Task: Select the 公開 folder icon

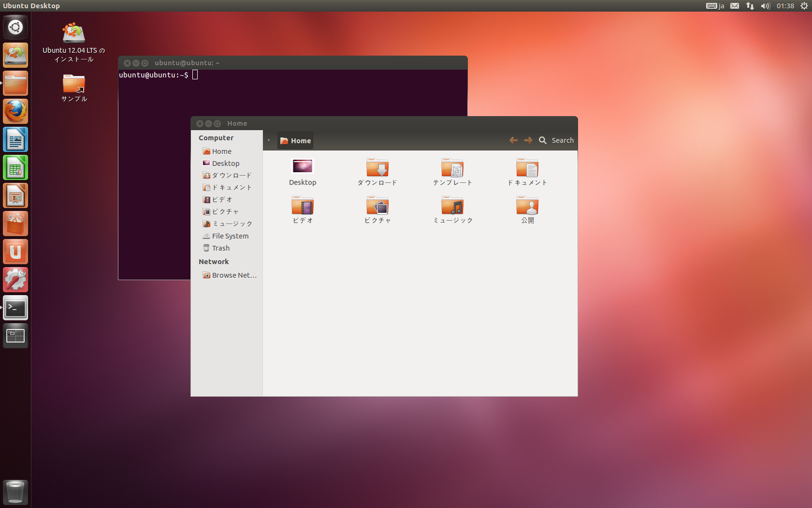Action: (x=527, y=209)
